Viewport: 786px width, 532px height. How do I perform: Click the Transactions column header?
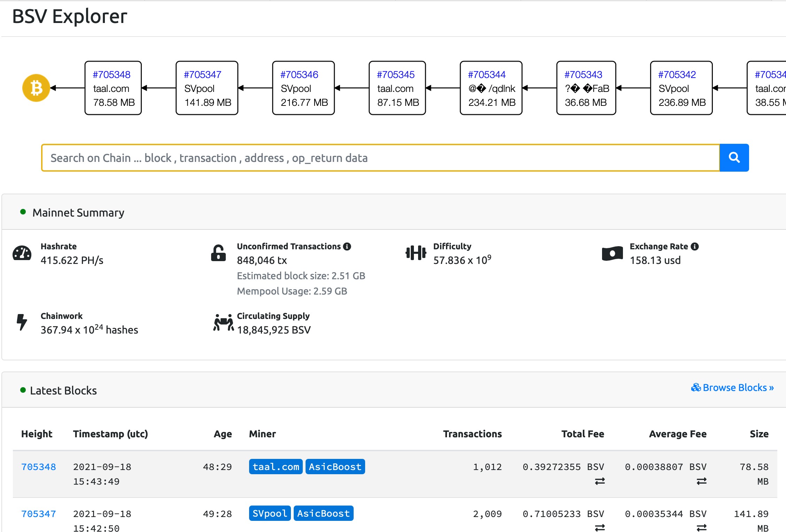point(472,434)
